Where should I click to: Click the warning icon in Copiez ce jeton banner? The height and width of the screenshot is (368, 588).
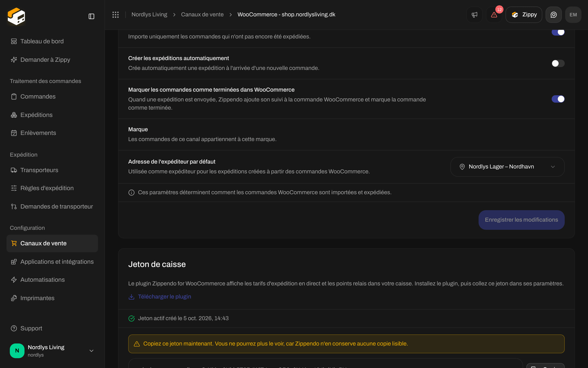tap(137, 344)
